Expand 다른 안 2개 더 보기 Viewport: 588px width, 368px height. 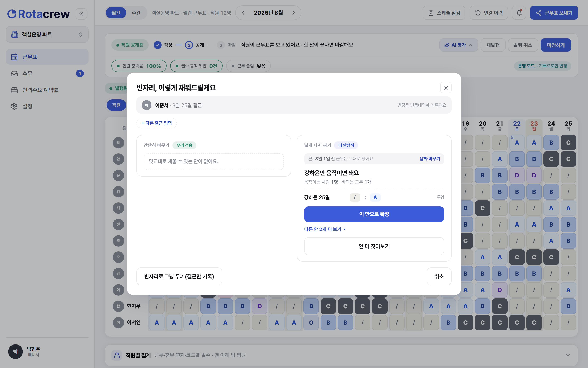(325, 229)
